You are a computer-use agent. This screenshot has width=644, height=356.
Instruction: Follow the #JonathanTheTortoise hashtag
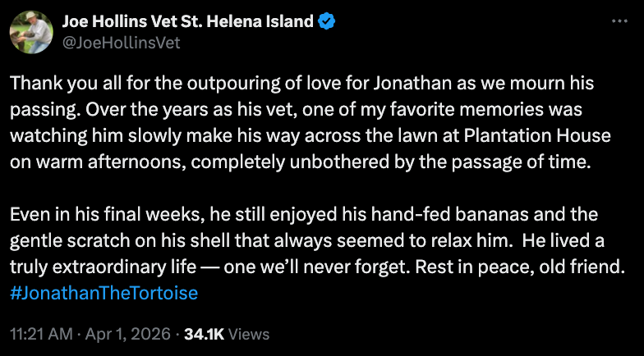tap(103, 292)
